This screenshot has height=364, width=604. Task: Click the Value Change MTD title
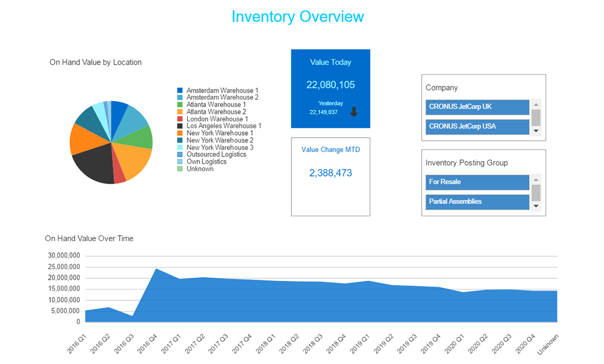click(331, 150)
